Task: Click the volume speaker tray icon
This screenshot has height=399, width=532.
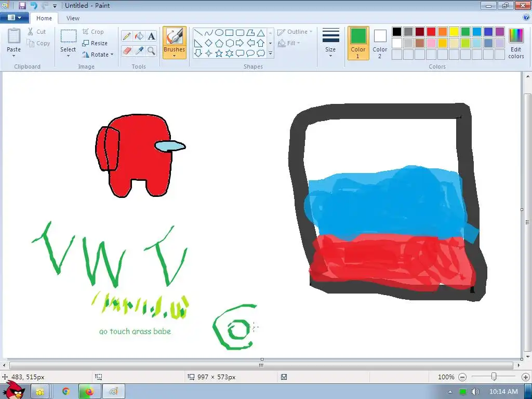Action: pos(475,392)
